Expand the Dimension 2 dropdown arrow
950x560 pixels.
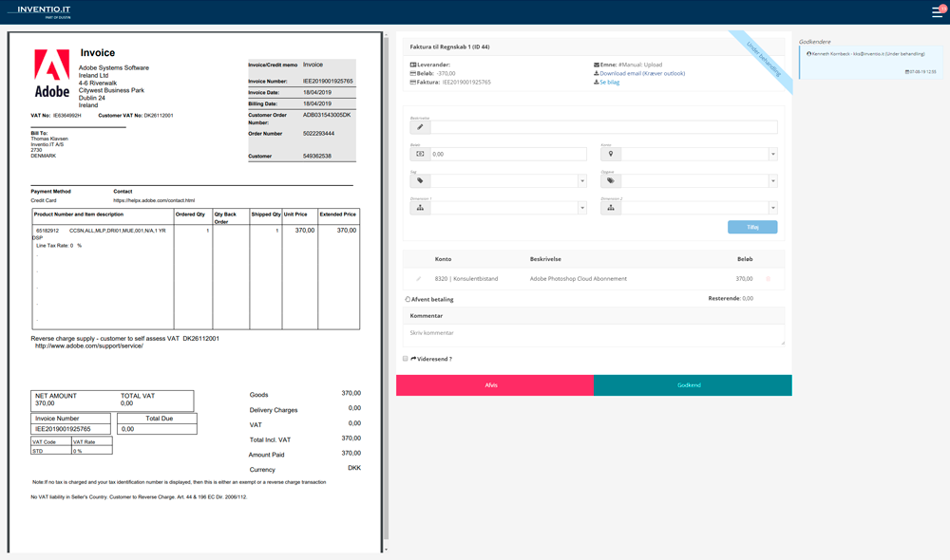point(773,208)
